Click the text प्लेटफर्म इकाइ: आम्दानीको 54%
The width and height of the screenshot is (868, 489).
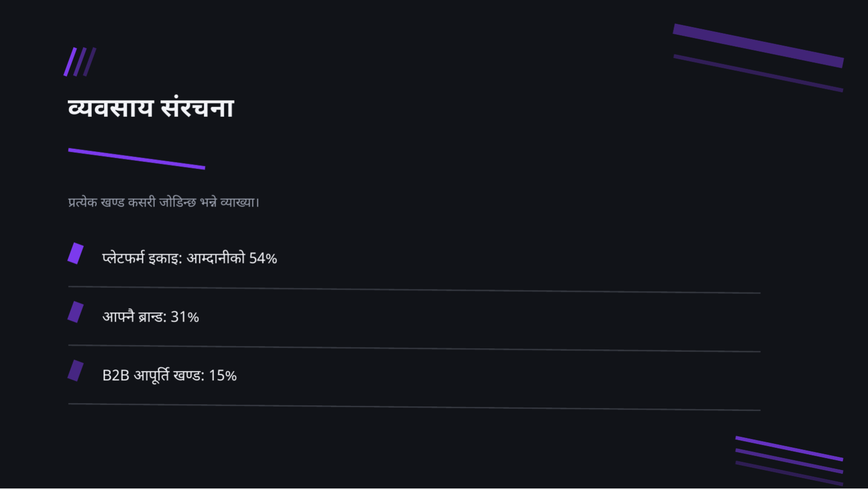coord(190,258)
